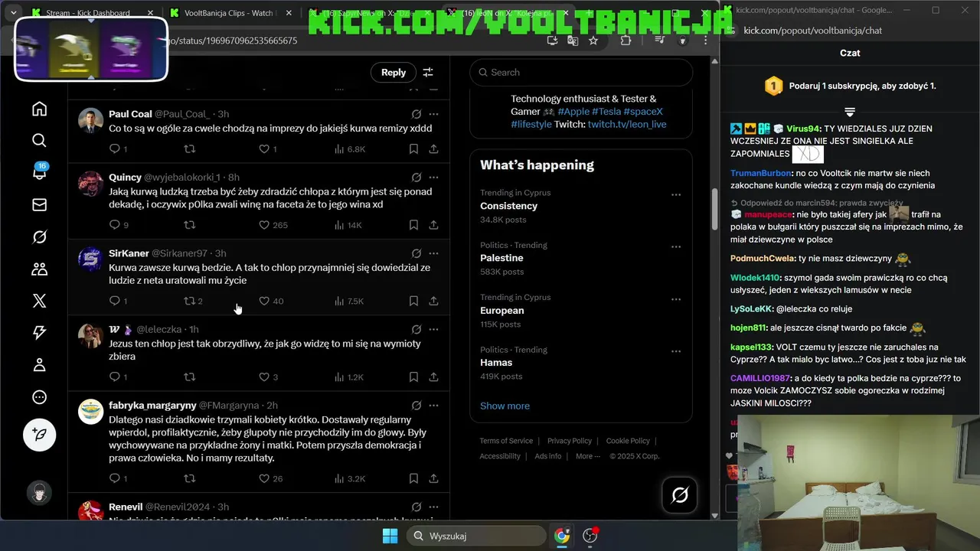Open options for Consistency trend
The height and width of the screenshot is (551, 980).
(x=676, y=194)
